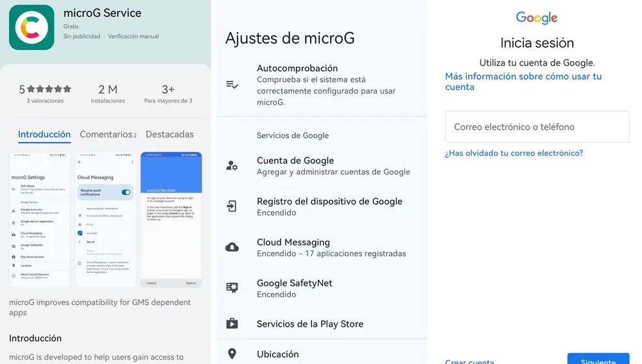The width and height of the screenshot is (642, 364).
Task: Click the 'microG Service' app title
Action: click(x=102, y=13)
